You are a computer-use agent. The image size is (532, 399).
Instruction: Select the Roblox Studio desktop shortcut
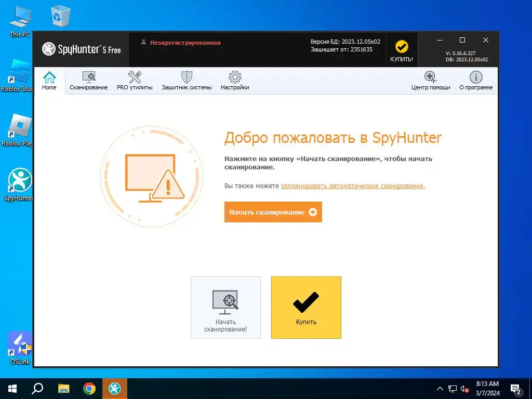[17, 75]
